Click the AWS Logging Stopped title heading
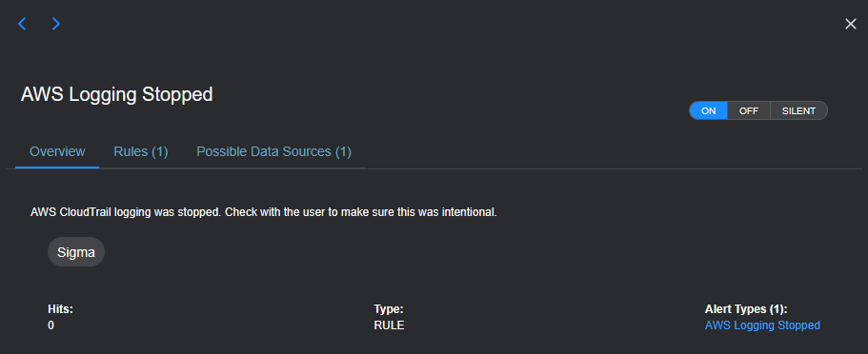The image size is (868, 354). (x=117, y=94)
